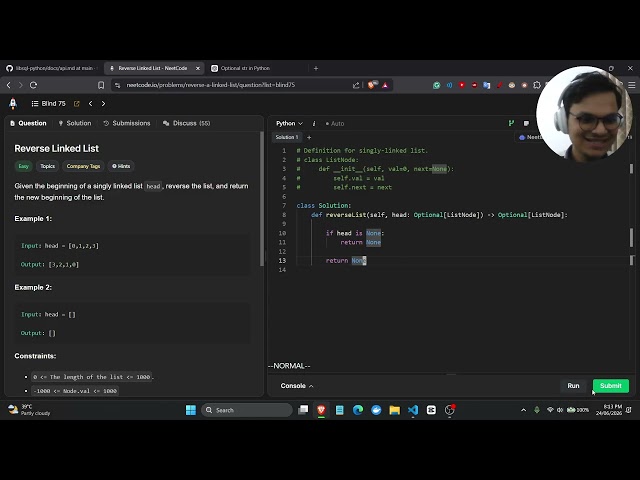Click the Reverse Linked List heading

tap(57, 149)
